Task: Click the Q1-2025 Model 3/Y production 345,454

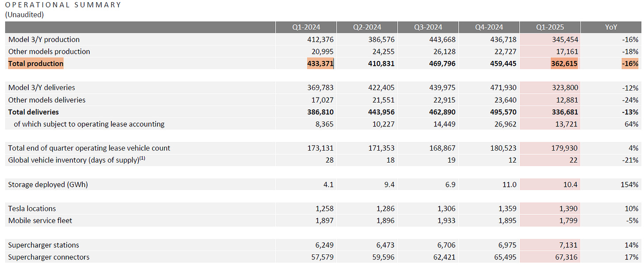Action: pyautogui.click(x=564, y=39)
